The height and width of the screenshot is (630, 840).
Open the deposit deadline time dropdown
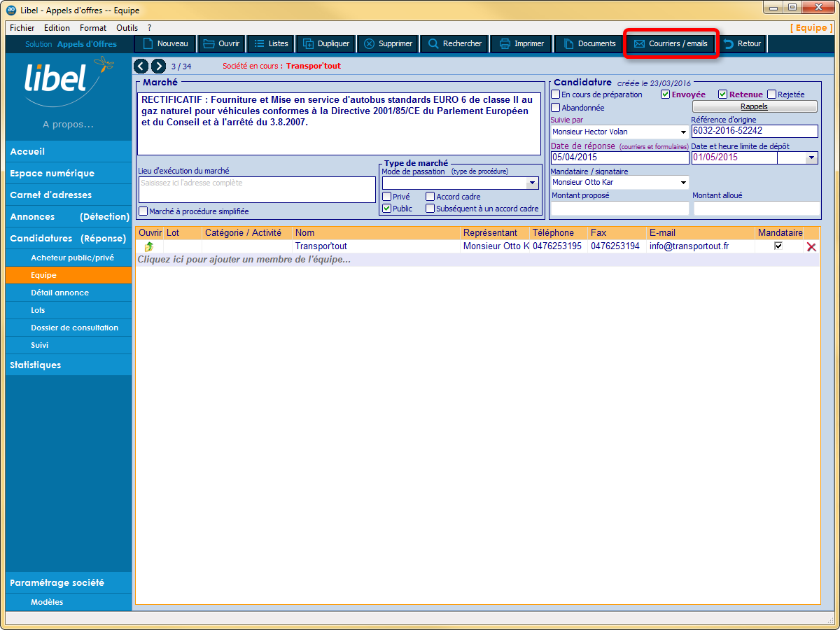pos(812,157)
